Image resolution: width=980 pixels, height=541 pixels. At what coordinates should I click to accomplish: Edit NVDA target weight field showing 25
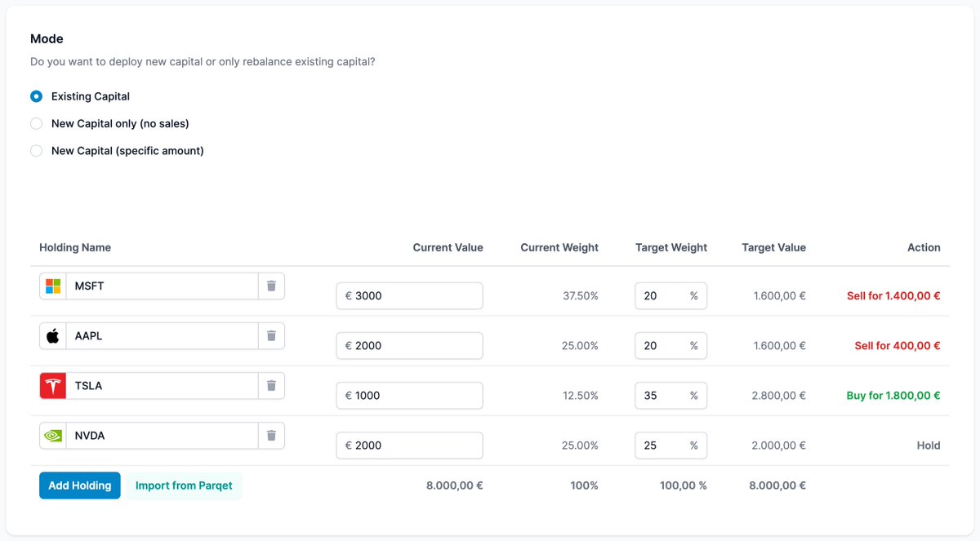(x=670, y=446)
